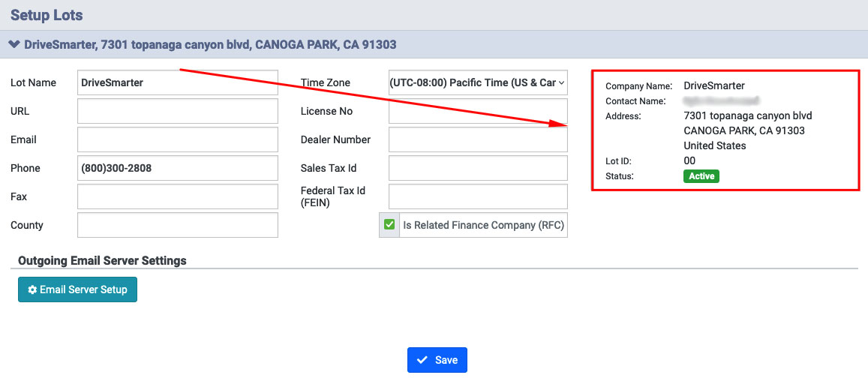Click the Sales Tax Id field
The height and width of the screenshot is (381, 868).
tap(478, 168)
